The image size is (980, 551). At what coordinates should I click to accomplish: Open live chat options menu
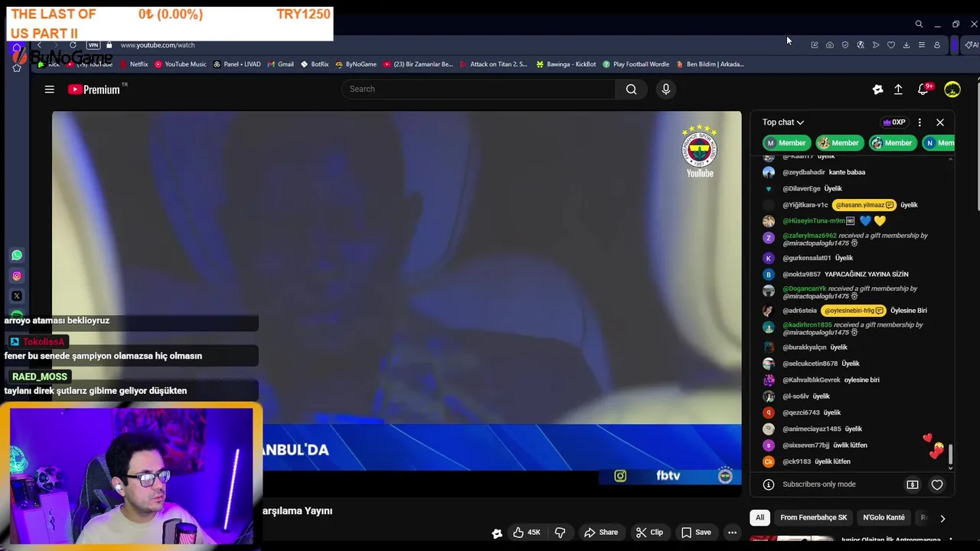920,122
